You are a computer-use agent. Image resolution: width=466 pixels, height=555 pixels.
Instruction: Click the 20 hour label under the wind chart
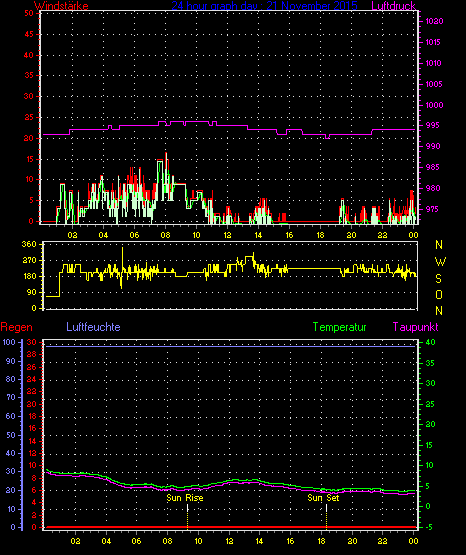351,235
